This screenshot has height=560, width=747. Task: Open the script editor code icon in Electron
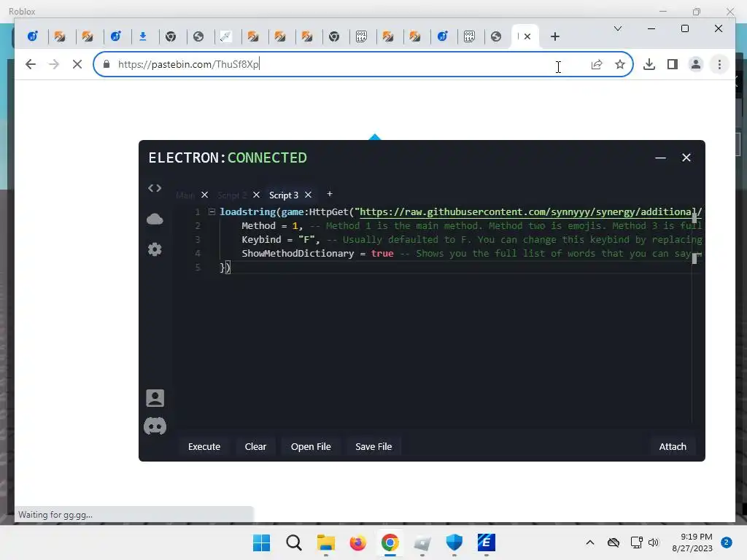[x=155, y=188]
